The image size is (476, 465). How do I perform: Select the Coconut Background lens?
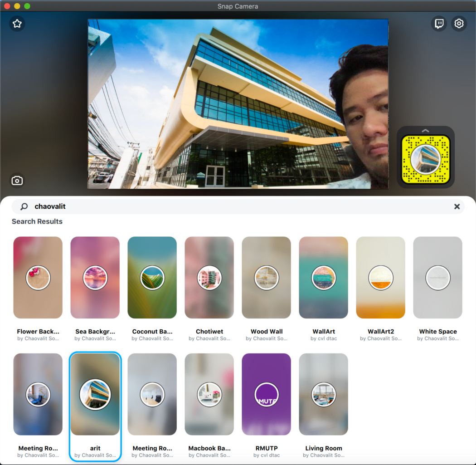[152, 277]
